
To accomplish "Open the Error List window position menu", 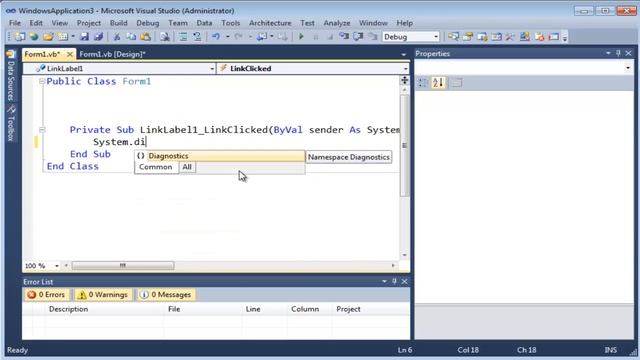I will [384, 281].
